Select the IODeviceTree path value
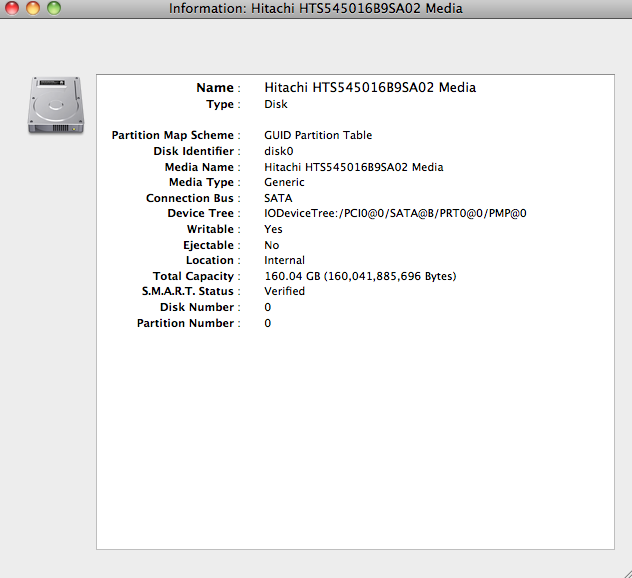The width and height of the screenshot is (632, 578). (x=395, y=213)
